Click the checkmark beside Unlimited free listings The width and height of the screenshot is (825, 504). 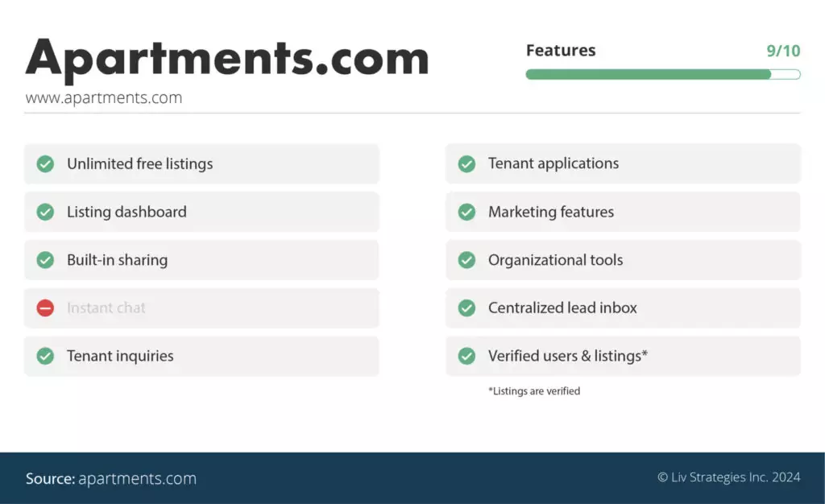coord(45,163)
